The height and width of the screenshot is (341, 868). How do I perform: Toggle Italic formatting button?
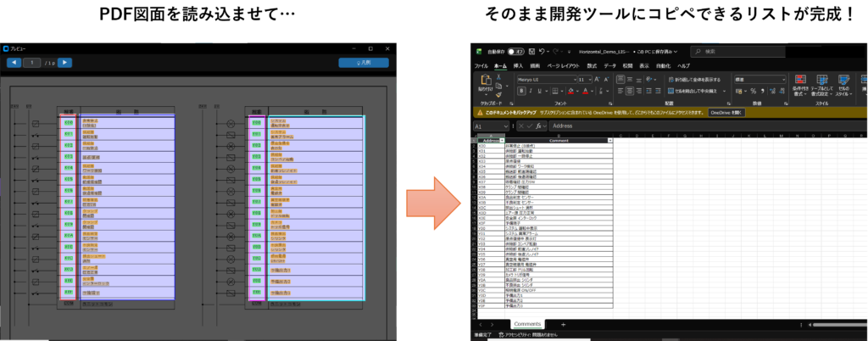pos(530,91)
